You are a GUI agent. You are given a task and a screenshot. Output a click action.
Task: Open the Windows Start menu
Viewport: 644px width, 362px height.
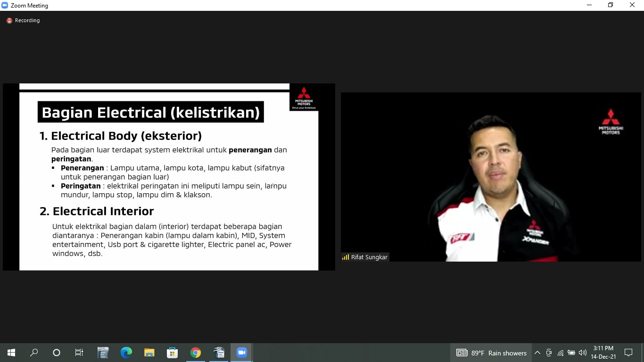point(11,353)
